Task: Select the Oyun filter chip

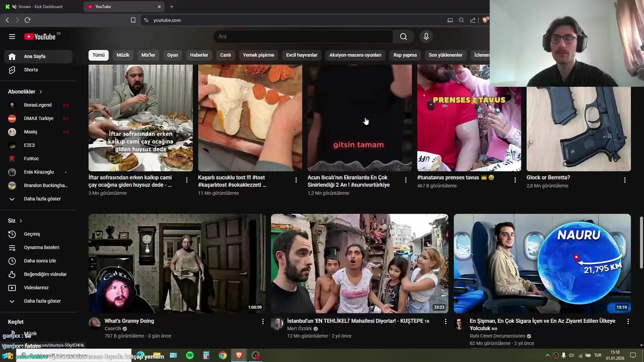Action: (x=173, y=55)
